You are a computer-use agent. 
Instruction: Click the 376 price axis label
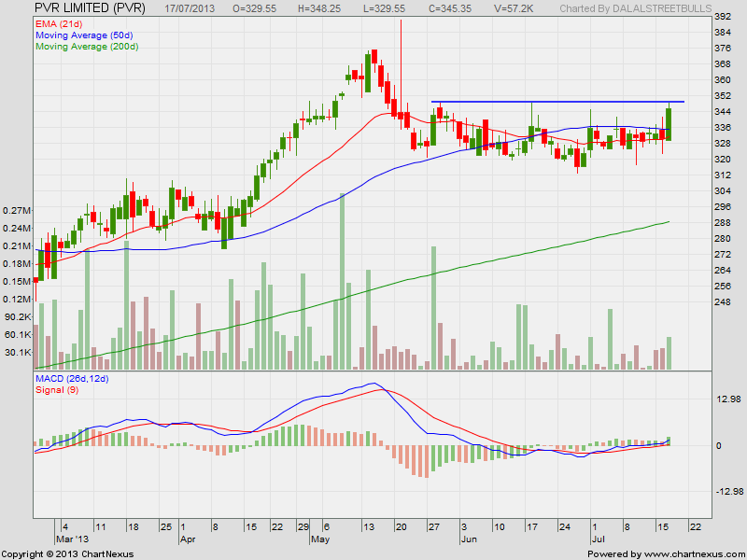click(x=723, y=49)
